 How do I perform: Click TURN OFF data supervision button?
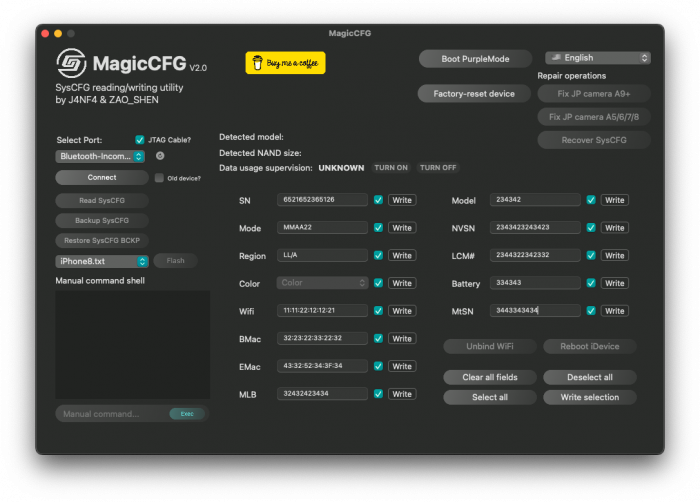pos(438,167)
